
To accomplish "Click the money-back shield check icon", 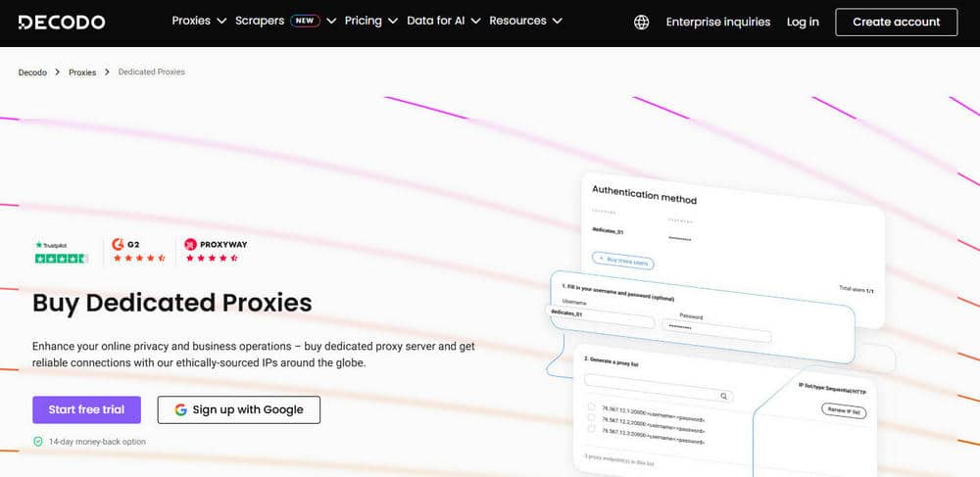I will [x=38, y=442].
